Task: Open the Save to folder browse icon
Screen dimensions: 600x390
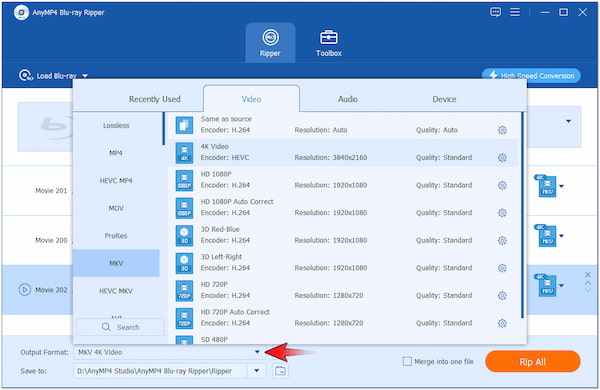Action: point(280,371)
